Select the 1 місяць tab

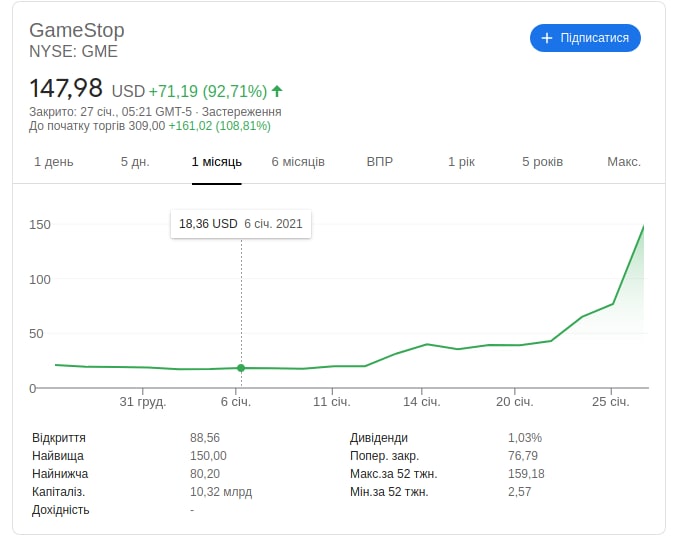(216, 162)
